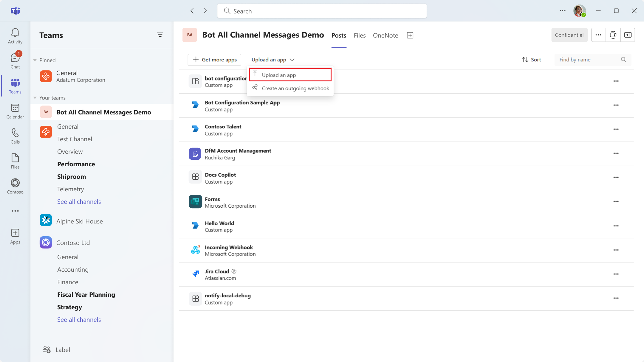Open Files icon in left rail
Viewport: 644px width, 362px height.
pos(15,161)
